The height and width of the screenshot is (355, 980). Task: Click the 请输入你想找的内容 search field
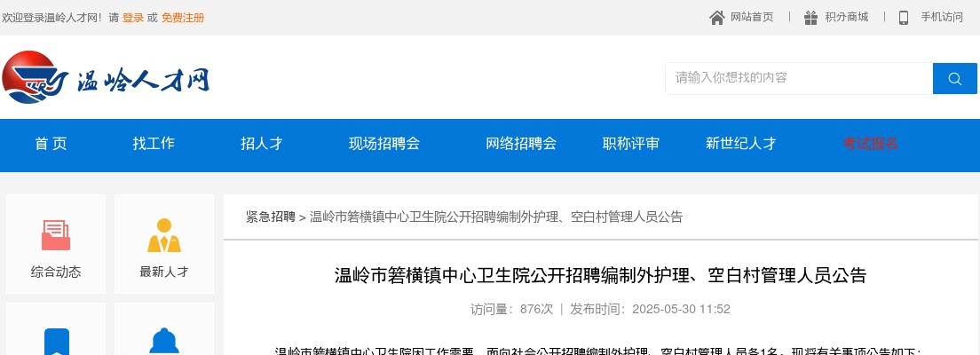tap(800, 79)
